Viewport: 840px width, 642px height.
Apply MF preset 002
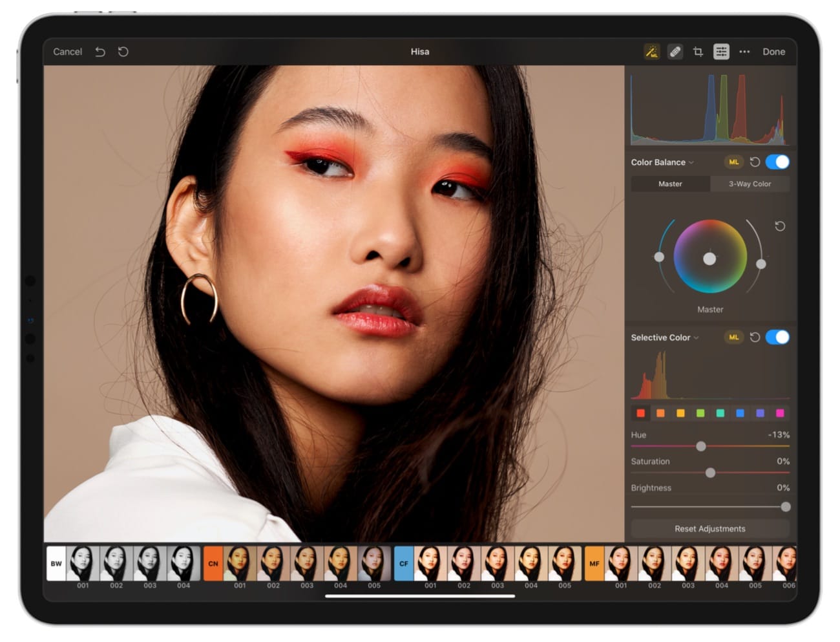[x=655, y=564]
